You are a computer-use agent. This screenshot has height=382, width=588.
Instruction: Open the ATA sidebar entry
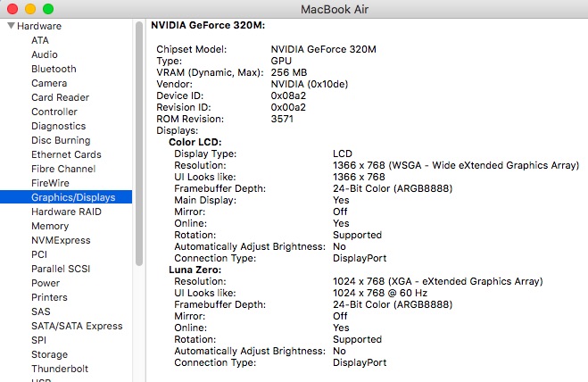click(40, 40)
